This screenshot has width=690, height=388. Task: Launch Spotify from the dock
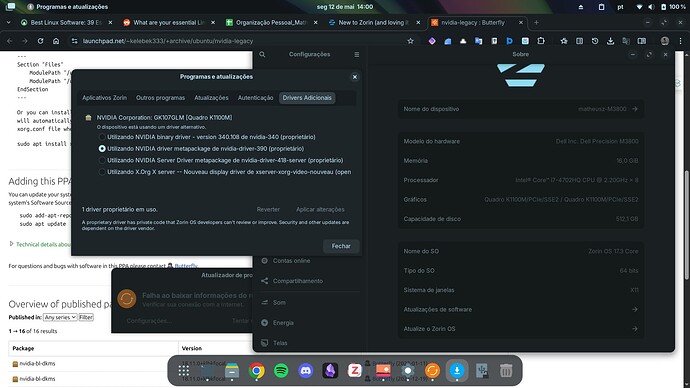(281, 371)
